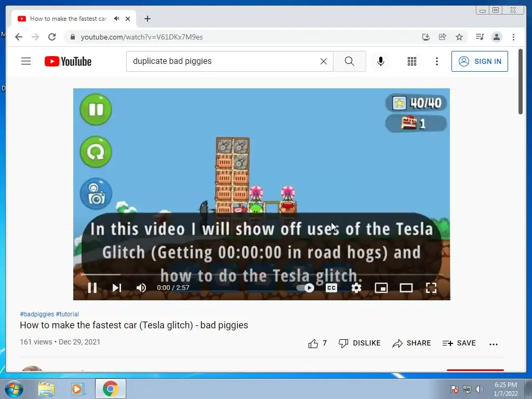Open the network tray icon
The height and width of the screenshot is (399, 532).
click(x=467, y=389)
